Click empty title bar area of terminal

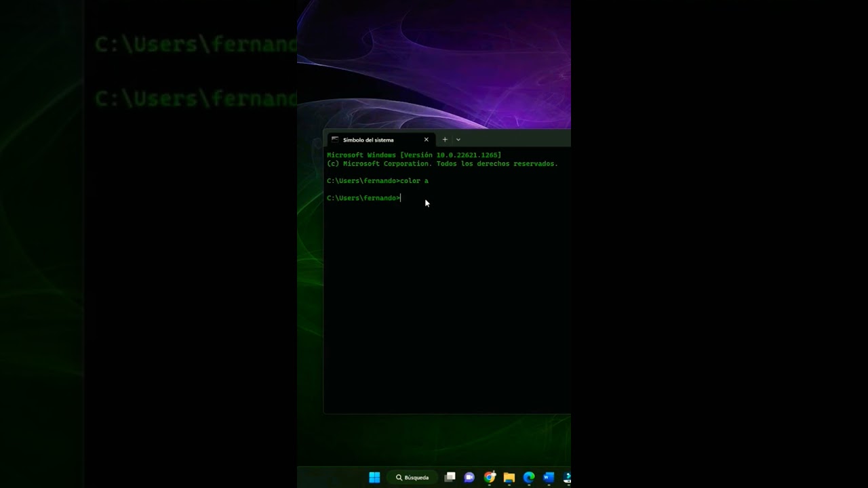click(x=515, y=140)
